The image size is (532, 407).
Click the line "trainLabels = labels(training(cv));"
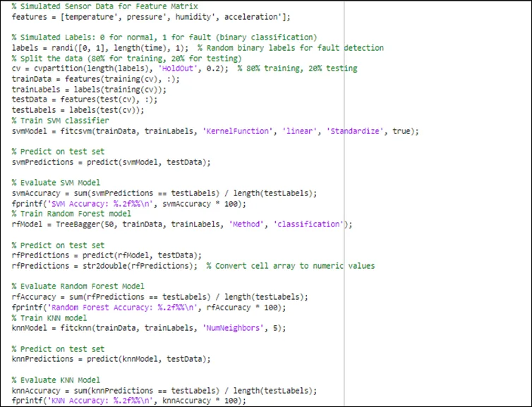click(x=89, y=90)
